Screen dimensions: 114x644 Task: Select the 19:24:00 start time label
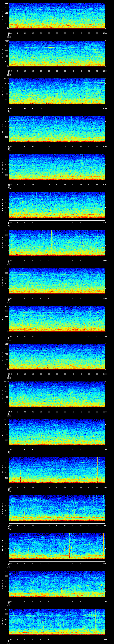pyautogui.click(x=9, y=412)
